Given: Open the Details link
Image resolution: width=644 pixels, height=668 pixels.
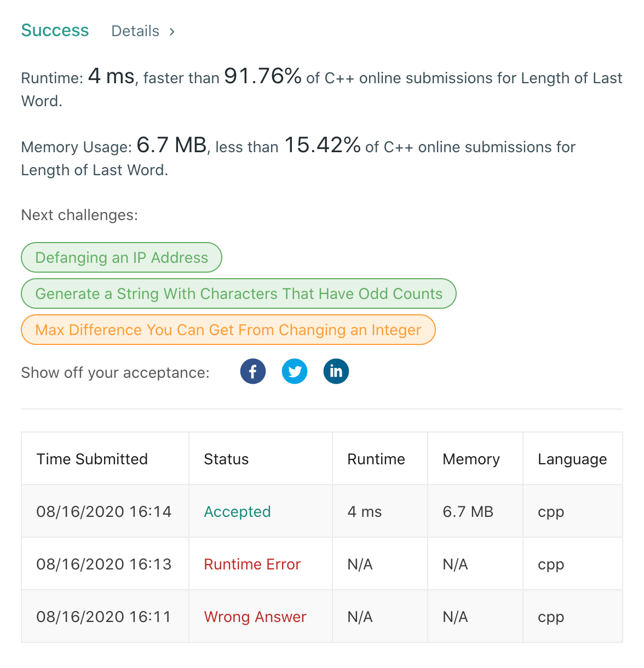Looking at the screenshot, I should coord(135,31).
